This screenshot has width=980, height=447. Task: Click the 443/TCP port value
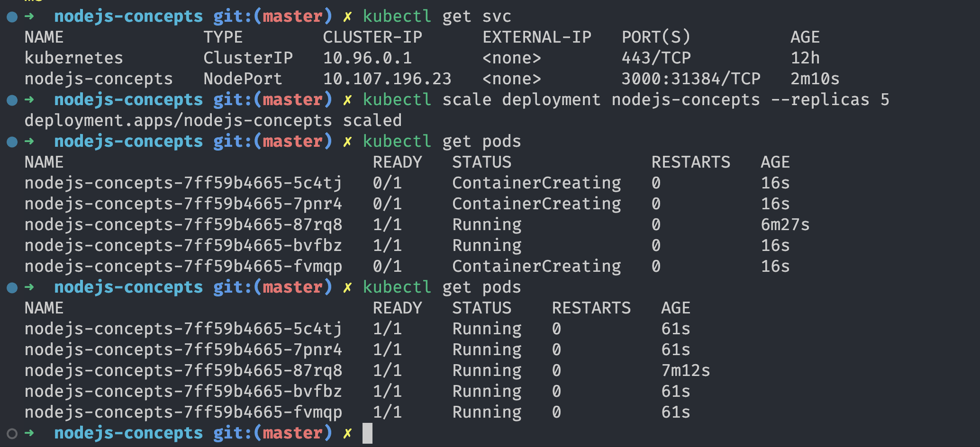click(656, 58)
